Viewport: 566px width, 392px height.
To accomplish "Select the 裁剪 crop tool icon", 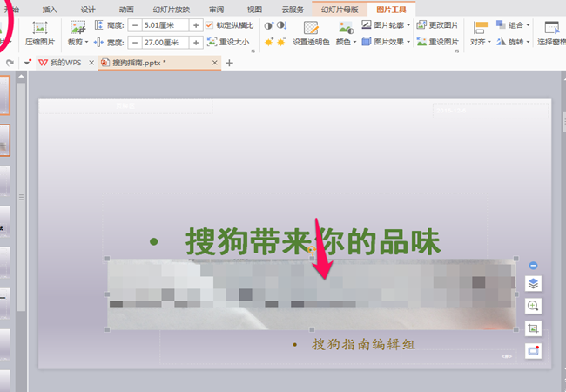I will pyautogui.click(x=77, y=28).
